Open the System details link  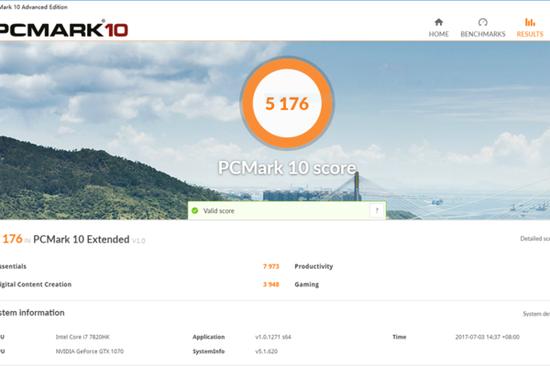pyautogui.click(x=536, y=314)
